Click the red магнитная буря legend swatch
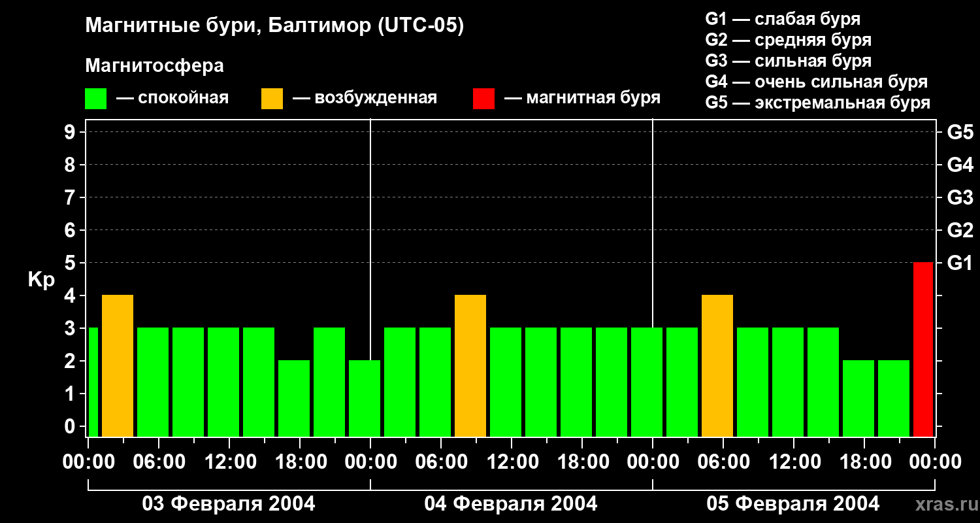The width and height of the screenshot is (980, 523). 483,99
